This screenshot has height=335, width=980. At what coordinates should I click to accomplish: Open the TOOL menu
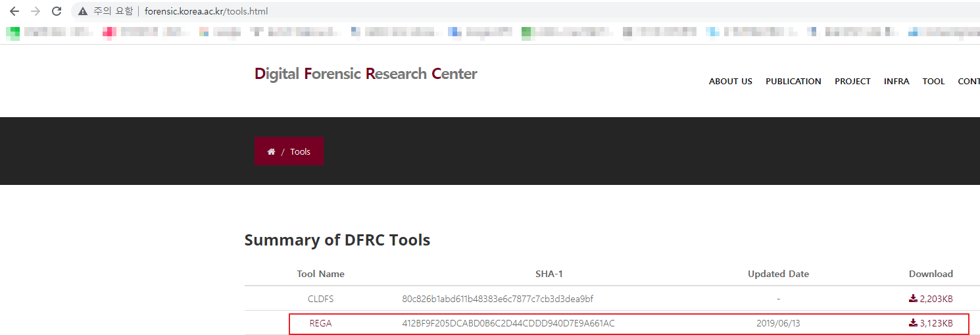click(x=933, y=82)
